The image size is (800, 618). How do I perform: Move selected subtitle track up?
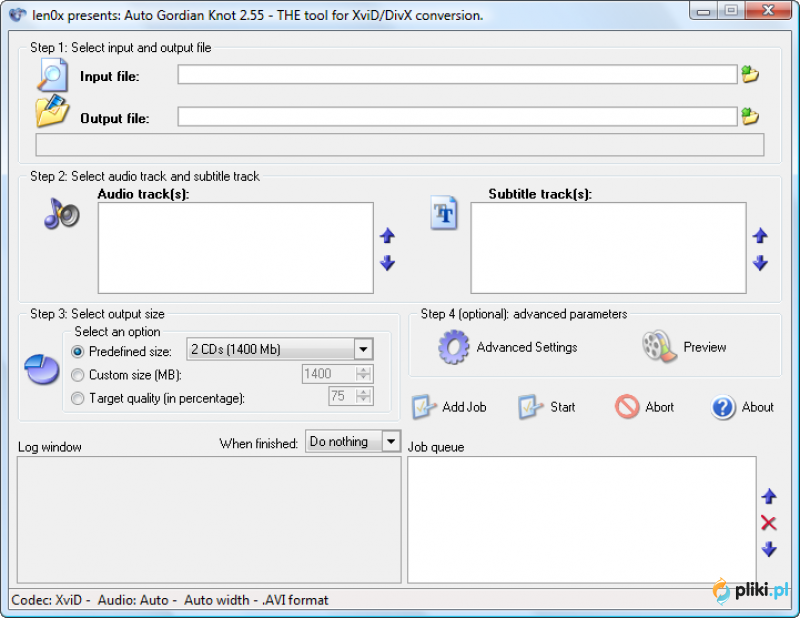coord(760,236)
